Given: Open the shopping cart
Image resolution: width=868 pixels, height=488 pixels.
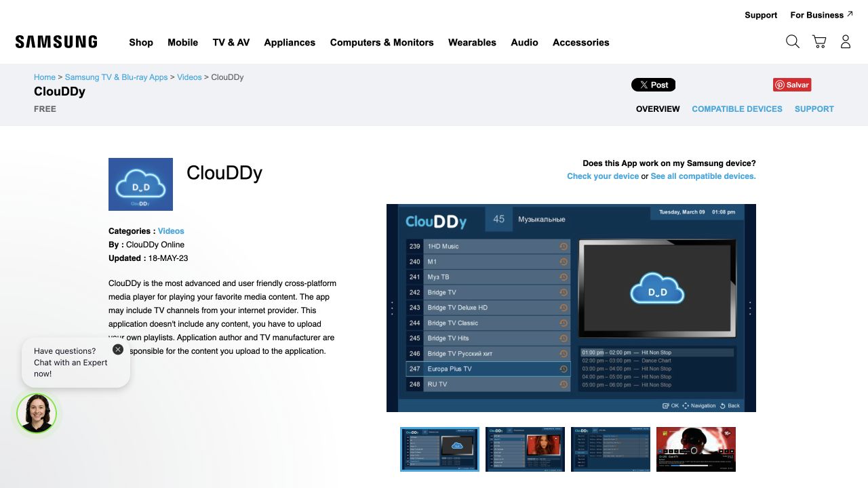Looking at the screenshot, I should click(x=819, y=42).
